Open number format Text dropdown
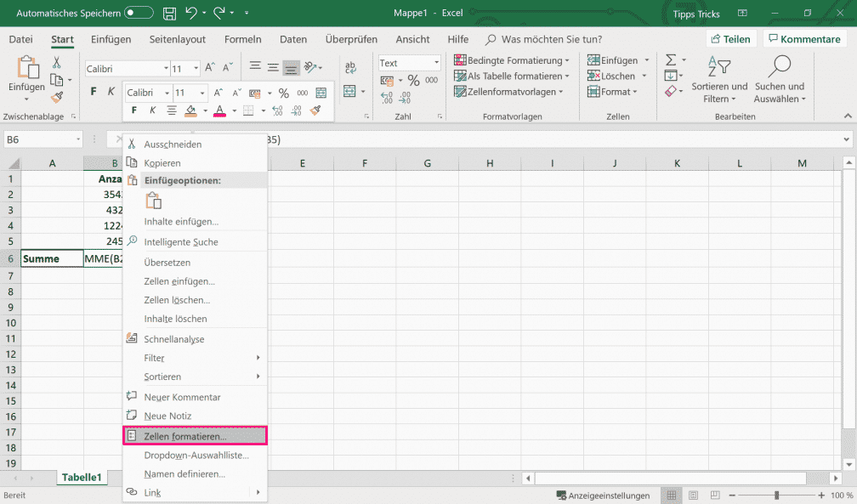The width and height of the screenshot is (857, 504). [x=437, y=63]
